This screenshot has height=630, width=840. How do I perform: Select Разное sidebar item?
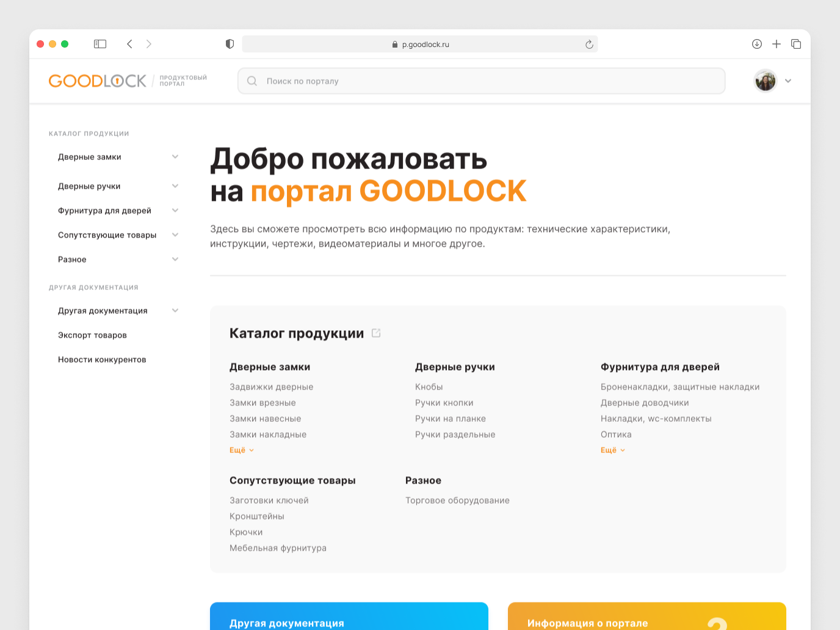pyautogui.click(x=72, y=259)
